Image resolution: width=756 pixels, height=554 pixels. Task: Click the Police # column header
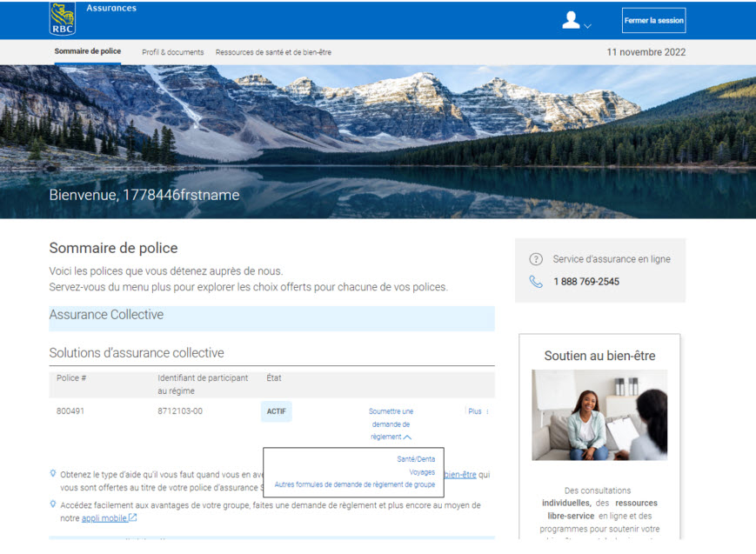point(71,378)
